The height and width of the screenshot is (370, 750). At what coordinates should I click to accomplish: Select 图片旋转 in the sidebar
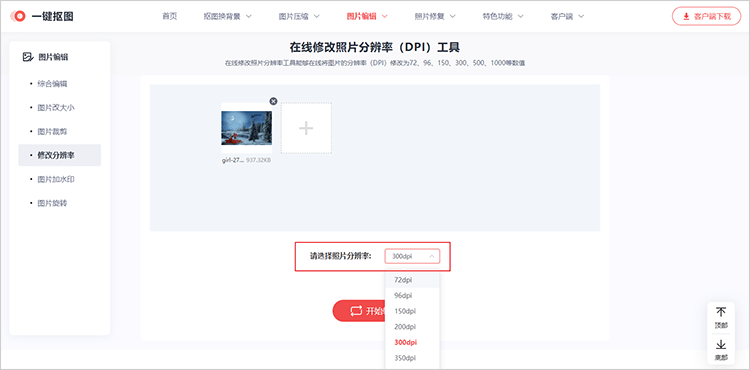tap(52, 203)
